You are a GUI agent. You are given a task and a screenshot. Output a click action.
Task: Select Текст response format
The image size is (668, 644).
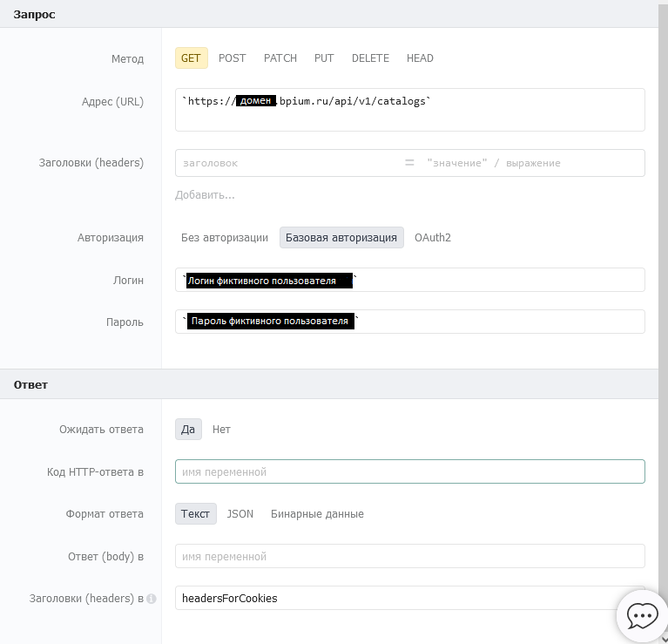pyautogui.click(x=196, y=513)
